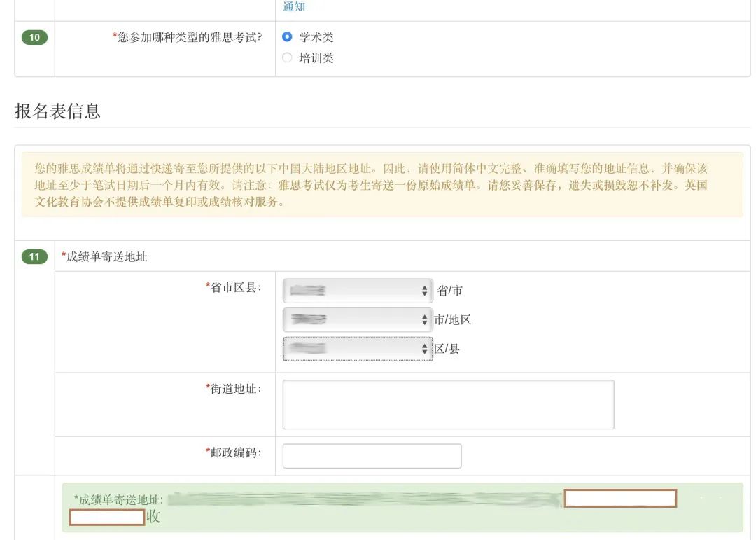Open the 区/县 district dropdown

357,349
